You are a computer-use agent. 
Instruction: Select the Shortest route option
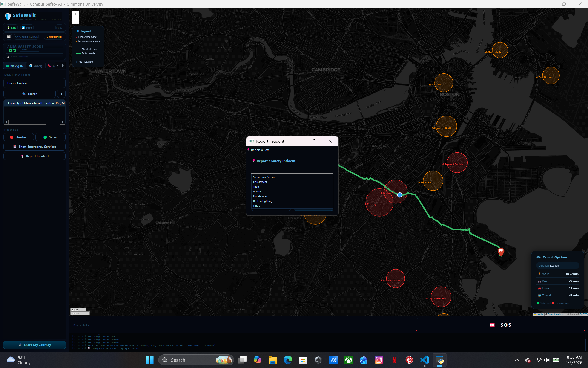point(19,137)
